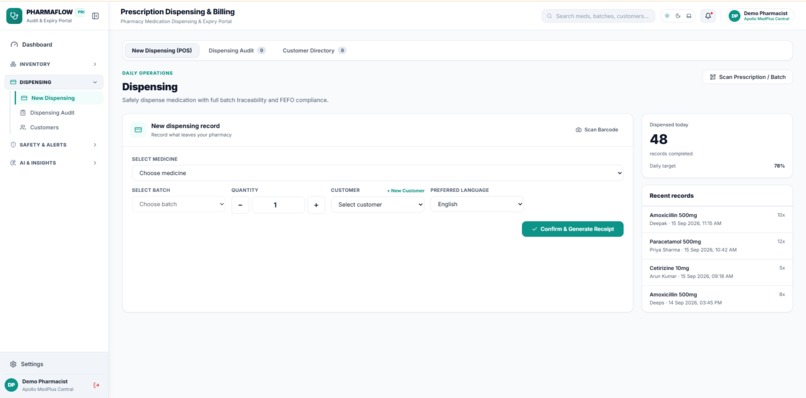
Task: Open Settings in the sidebar
Action: point(54,364)
